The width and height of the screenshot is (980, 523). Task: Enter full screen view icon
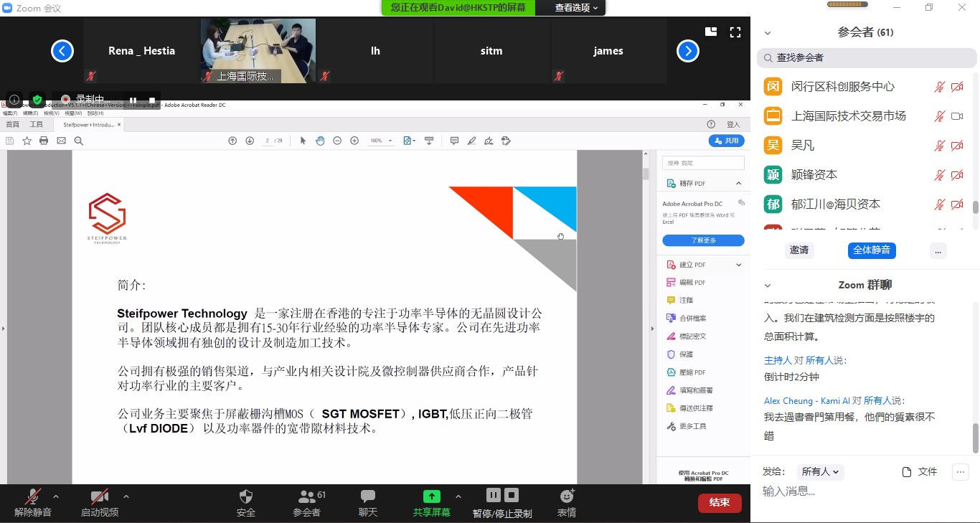coord(735,32)
